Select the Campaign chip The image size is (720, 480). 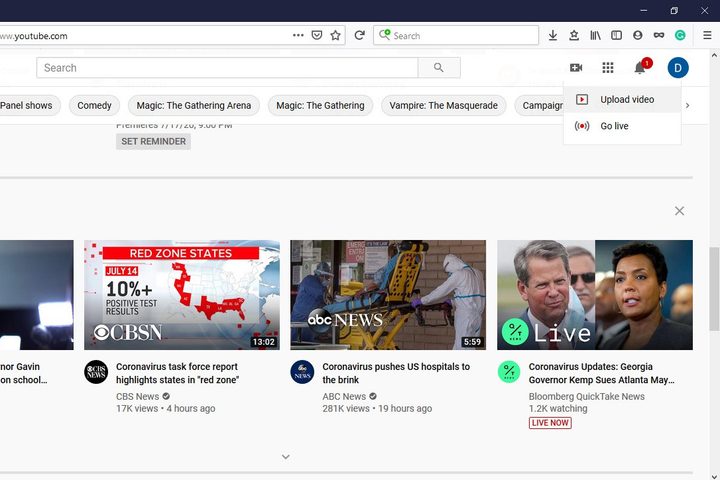[x=540, y=106]
